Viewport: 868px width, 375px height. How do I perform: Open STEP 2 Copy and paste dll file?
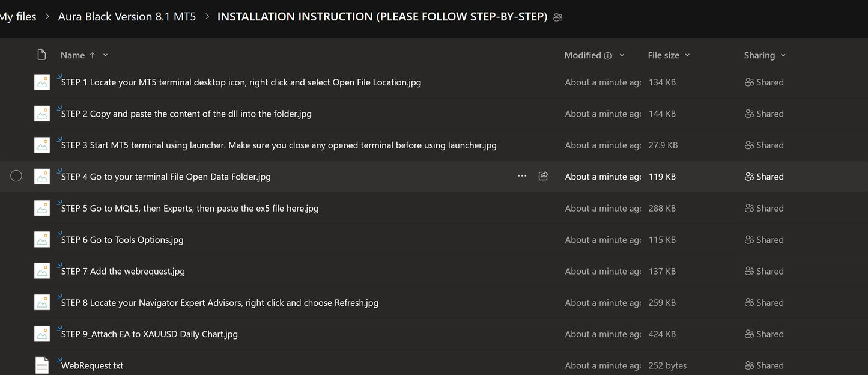[x=186, y=114]
